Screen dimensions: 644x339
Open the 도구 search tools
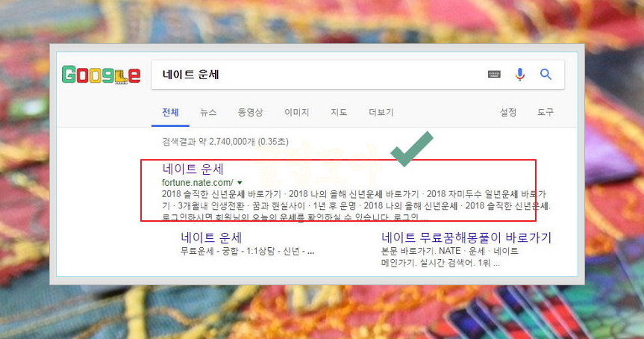point(545,112)
